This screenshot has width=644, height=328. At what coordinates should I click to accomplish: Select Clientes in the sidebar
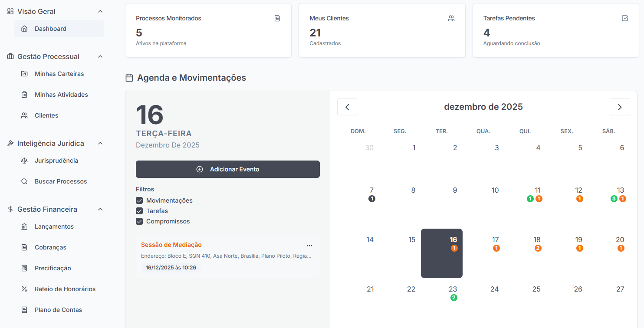click(46, 115)
